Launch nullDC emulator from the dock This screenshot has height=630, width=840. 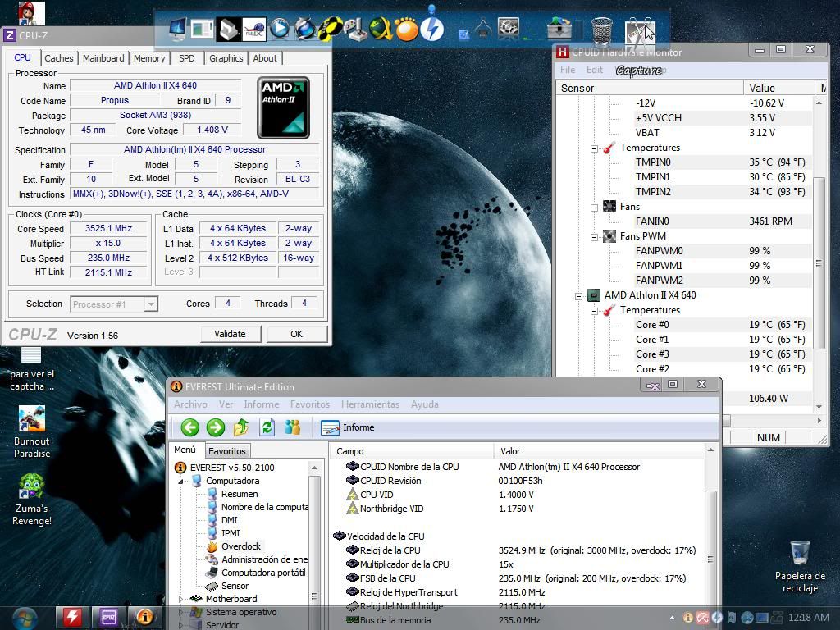[x=254, y=30]
